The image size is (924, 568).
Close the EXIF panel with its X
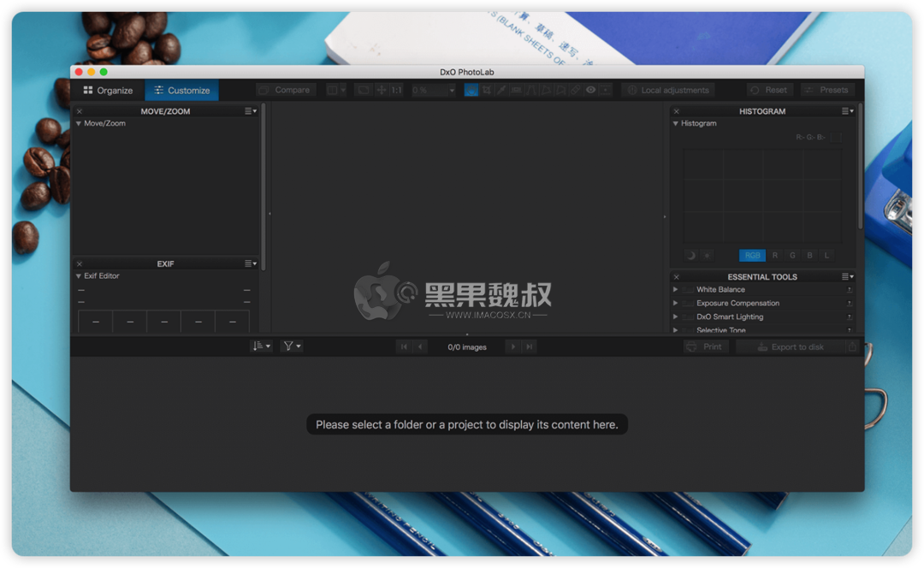tap(79, 263)
